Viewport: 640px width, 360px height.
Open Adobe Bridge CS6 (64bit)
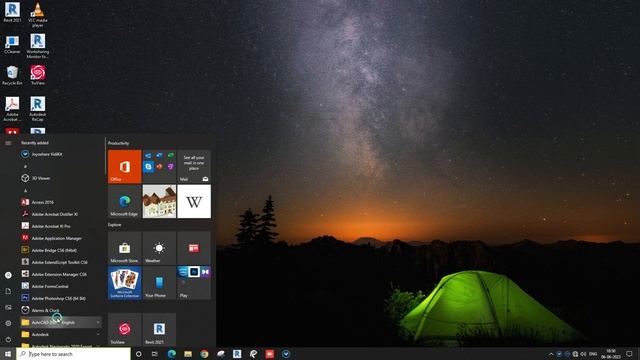(60, 250)
